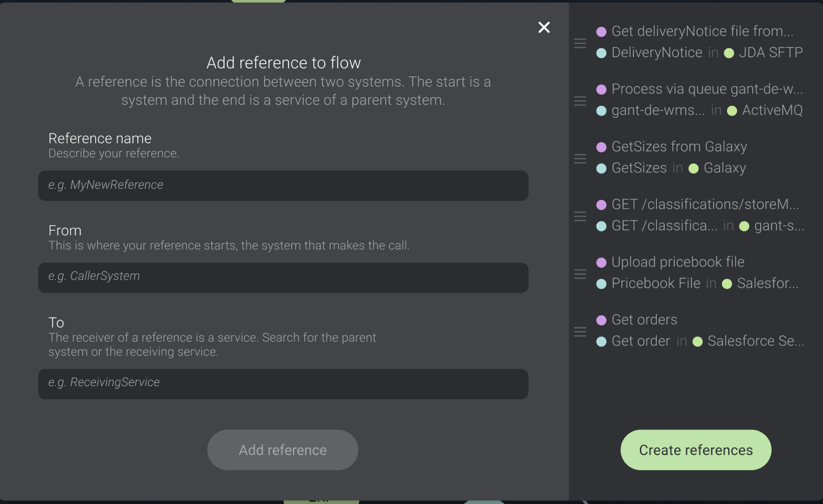Viewport: 823px width, 504px height.
Task: Click the drag handle for Get orders row
Action: coord(580,331)
